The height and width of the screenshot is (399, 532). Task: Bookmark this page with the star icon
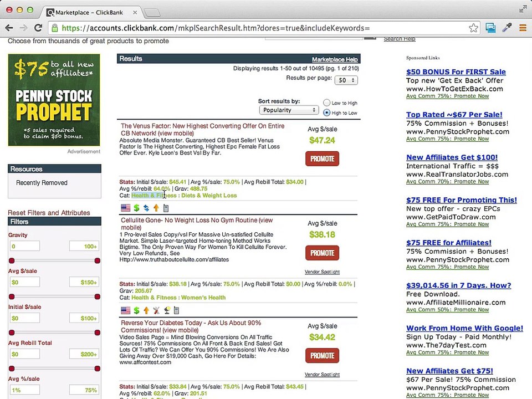473,28
